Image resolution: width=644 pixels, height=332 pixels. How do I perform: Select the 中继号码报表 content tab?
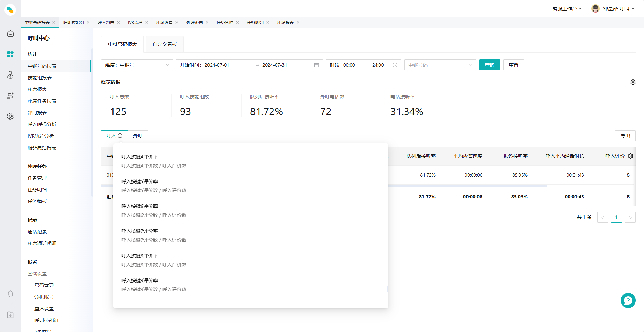[x=122, y=44]
